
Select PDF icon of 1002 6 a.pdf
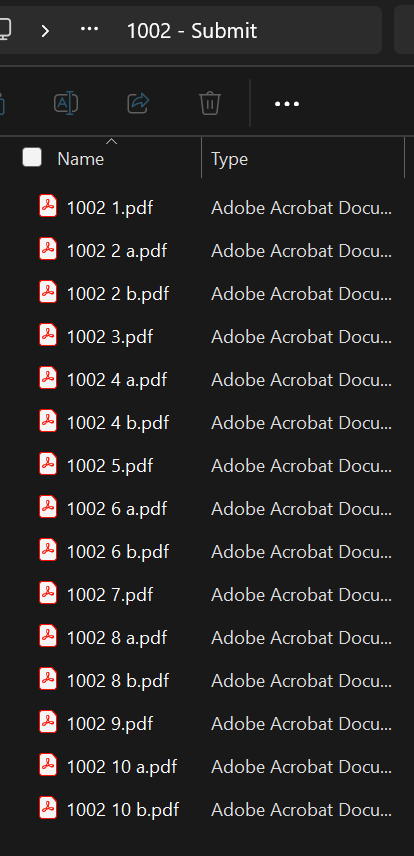tap(48, 508)
